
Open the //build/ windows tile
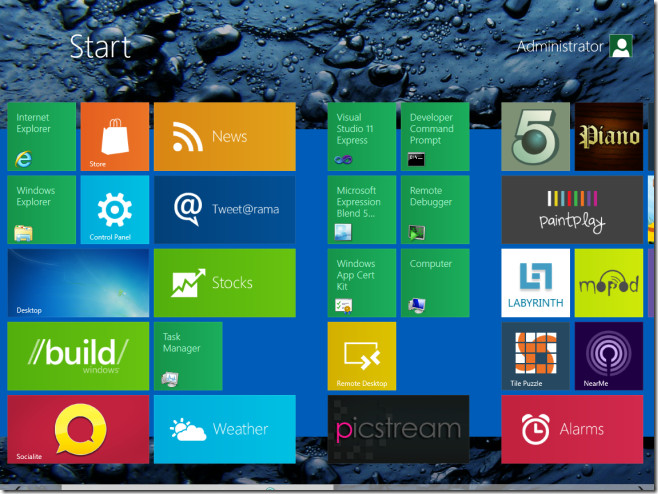78,356
